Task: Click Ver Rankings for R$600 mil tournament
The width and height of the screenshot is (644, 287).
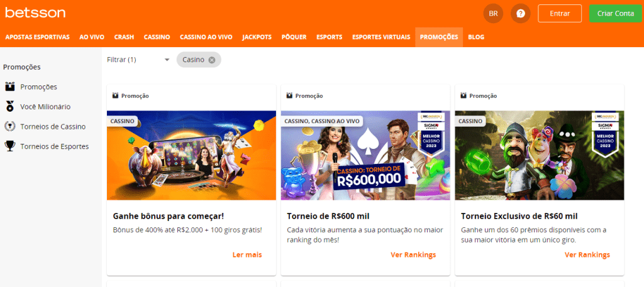Action: (413, 254)
